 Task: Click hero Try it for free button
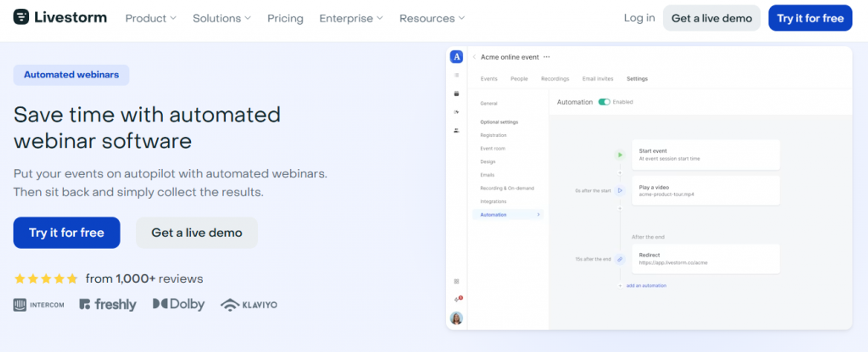point(66,233)
